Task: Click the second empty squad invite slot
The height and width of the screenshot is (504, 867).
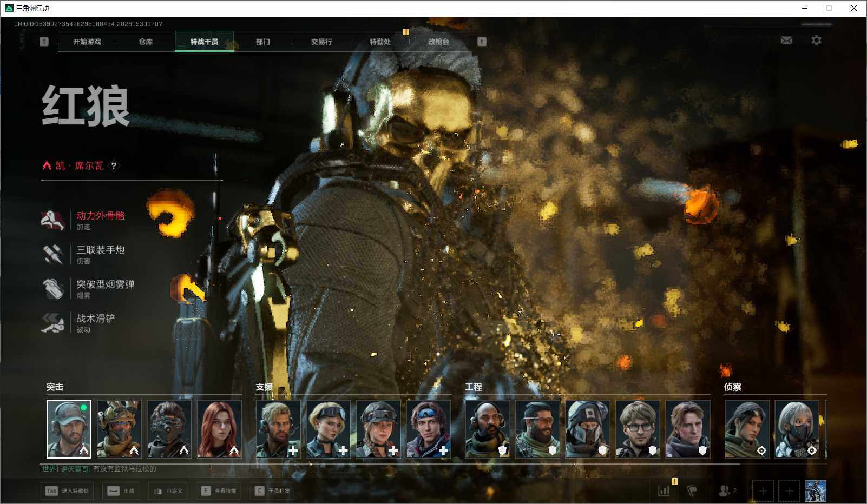Action: 789,491
